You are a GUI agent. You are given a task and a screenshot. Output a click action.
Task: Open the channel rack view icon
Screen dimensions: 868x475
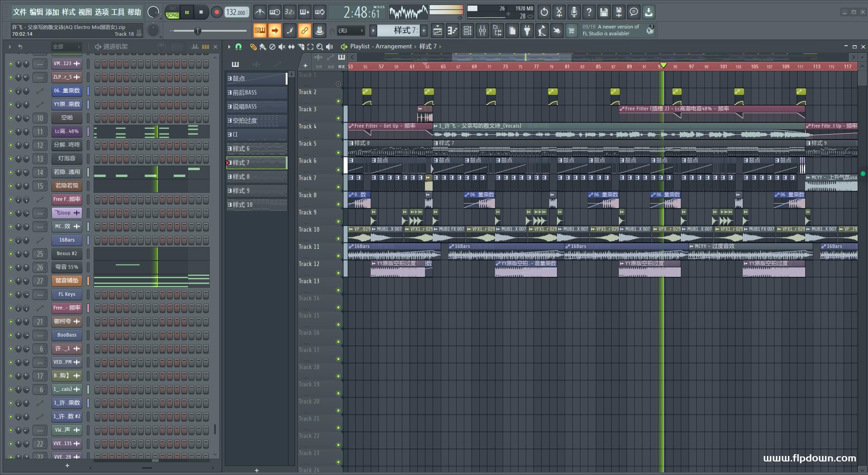467,31
